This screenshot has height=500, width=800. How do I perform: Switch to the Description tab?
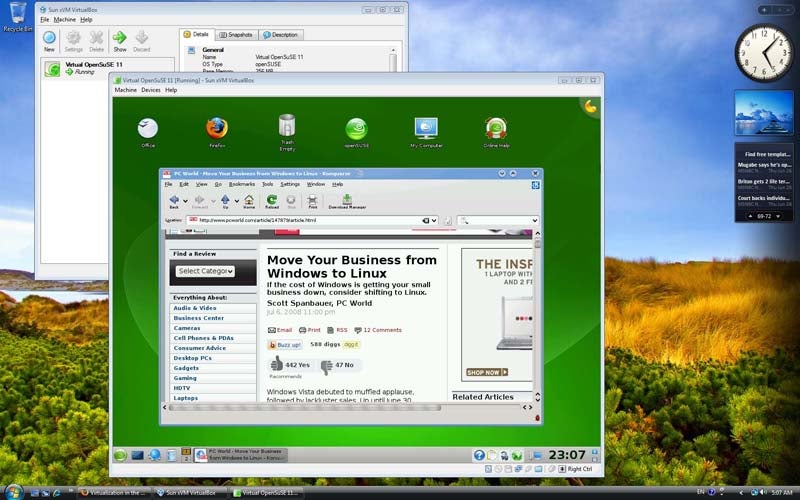click(x=281, y=35)
